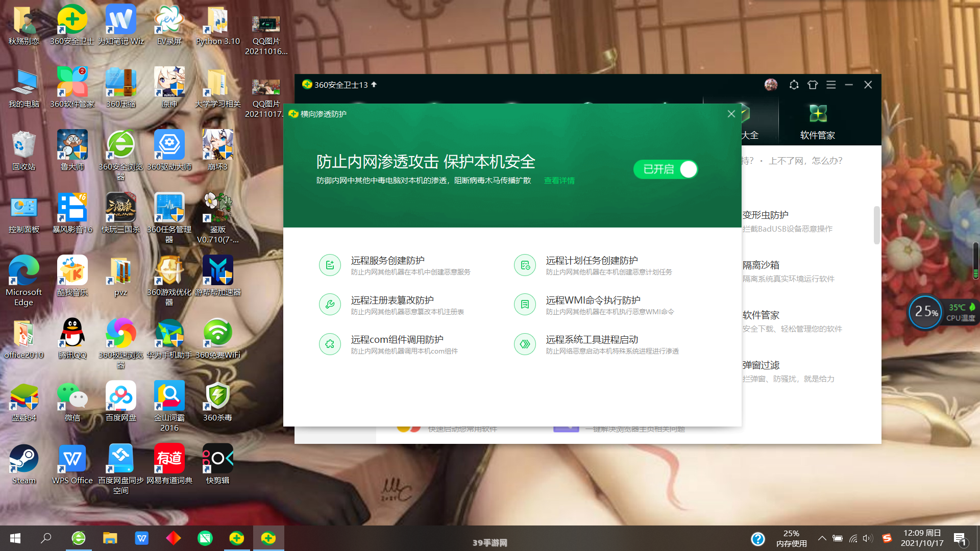Screen dimensions: 980x551
Task: Open the 腾讯QQ desktop icon
Action: point(72,339)
